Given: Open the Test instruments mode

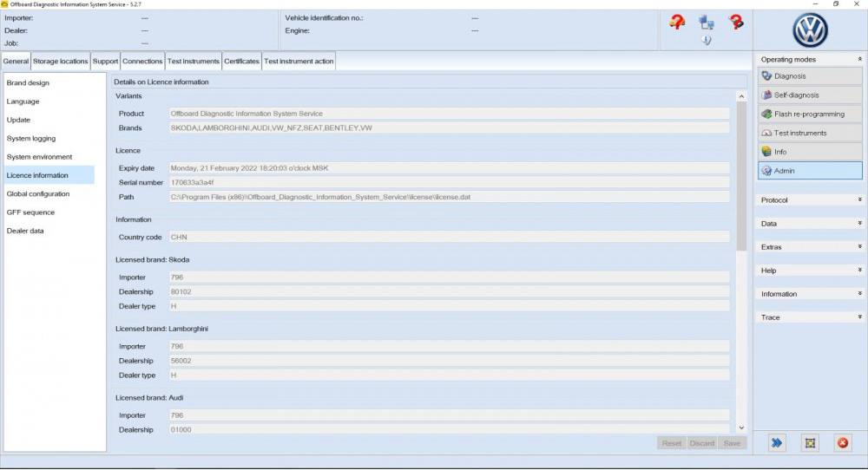Looking at the screenshot, I should point(809,134).
